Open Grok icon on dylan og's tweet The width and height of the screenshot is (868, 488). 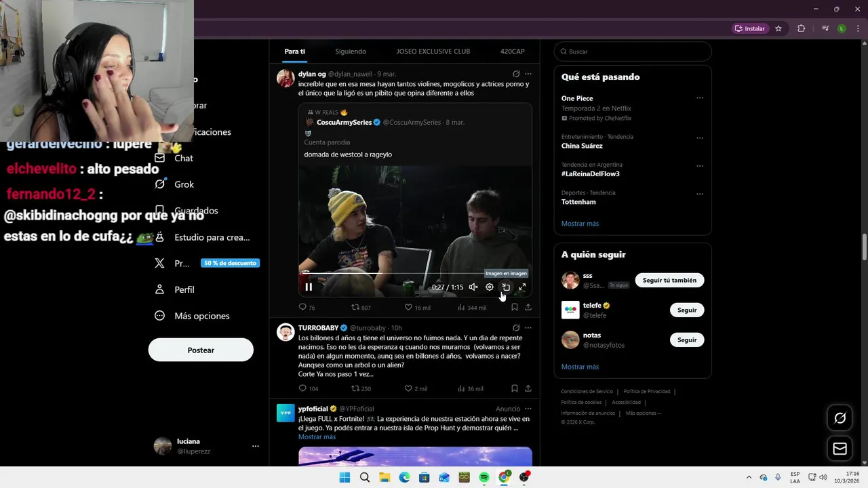click(x=516, y=74)
